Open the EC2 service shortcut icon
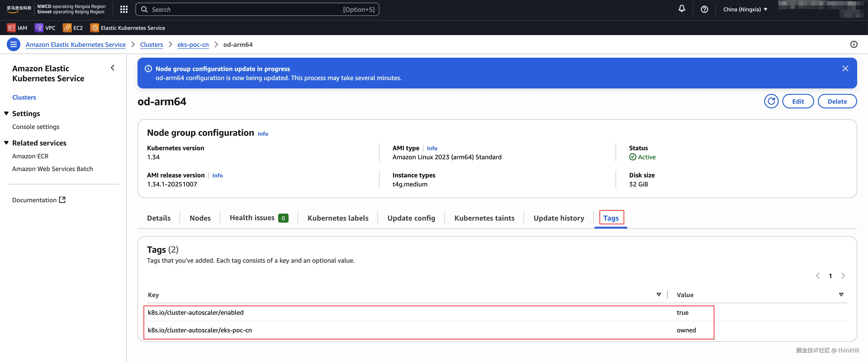Screen dimensions: 868x362 pos(67,28)
